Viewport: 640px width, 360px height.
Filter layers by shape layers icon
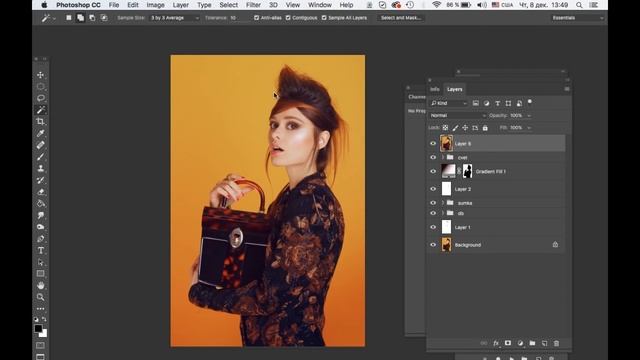point(508,103)
